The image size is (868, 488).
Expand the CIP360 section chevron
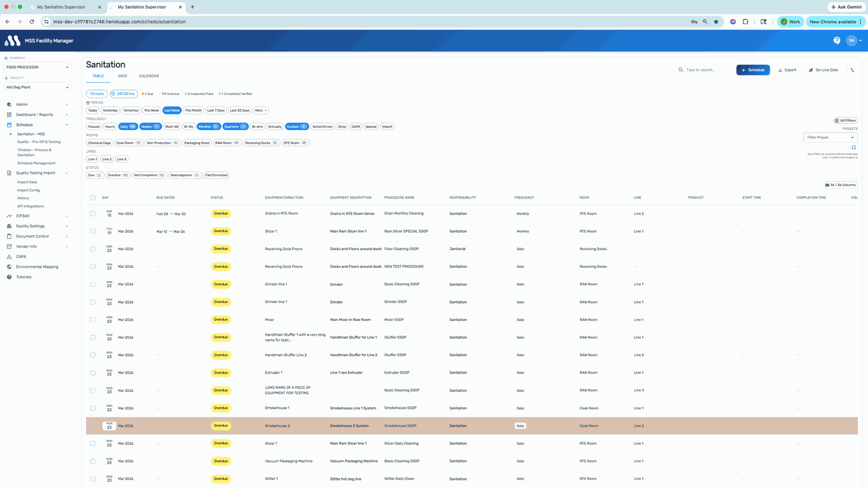click(67, 216)
